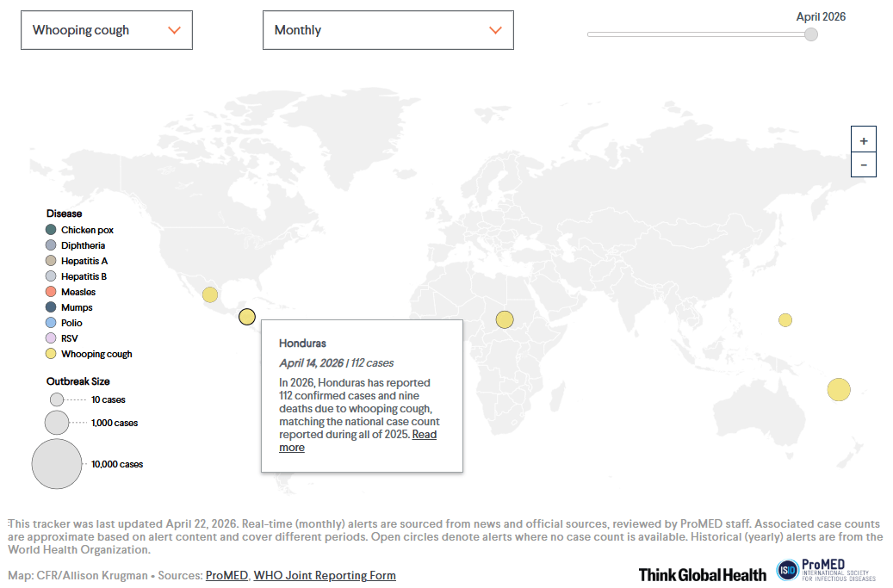Open the Monthly time period dropdown
The image size is (893, 588).
point(388,30)
